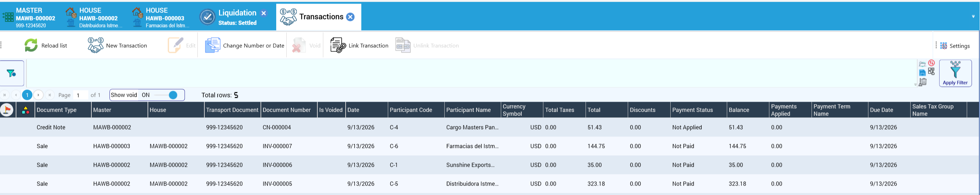Click the colored shapes column header icon
The height and width of the screenshot is (195, 980).
pos(25,110)
